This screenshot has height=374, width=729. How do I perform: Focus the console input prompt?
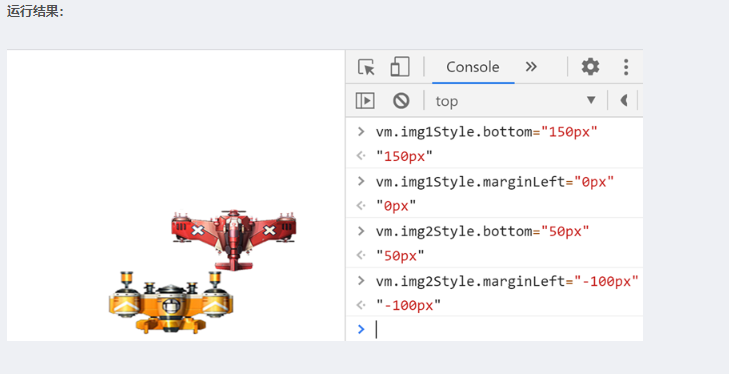tap(507, 329)
